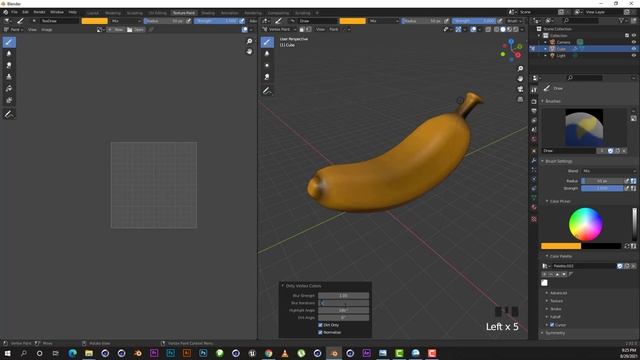Switch perspective/orthographic grid icon in viewport
This screenshot has width=640, height=360.
click(x=520, y=99)
